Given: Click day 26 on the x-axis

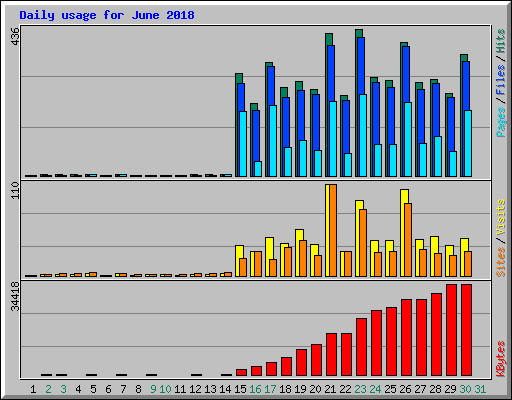Looking at the screenshot, I should click(x=405, y=389).
